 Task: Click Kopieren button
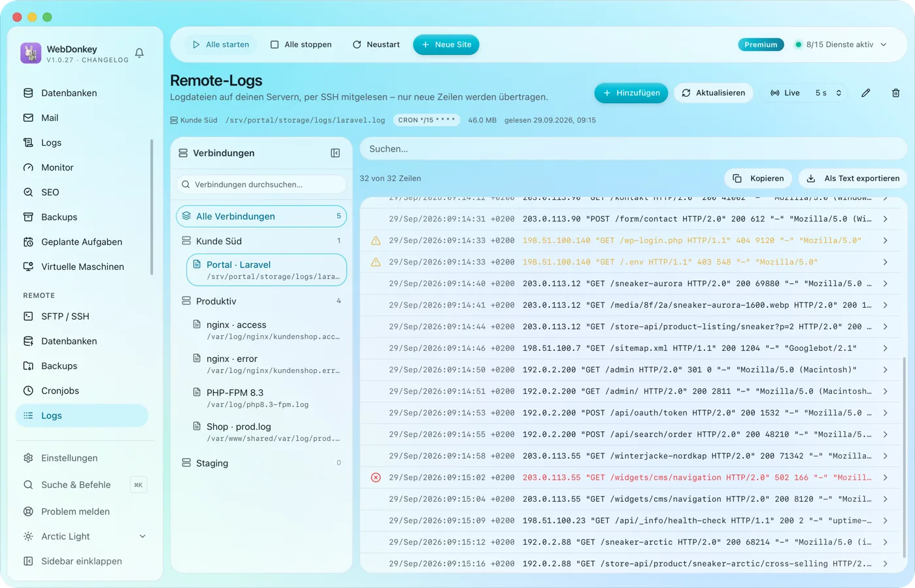[758, 178]
